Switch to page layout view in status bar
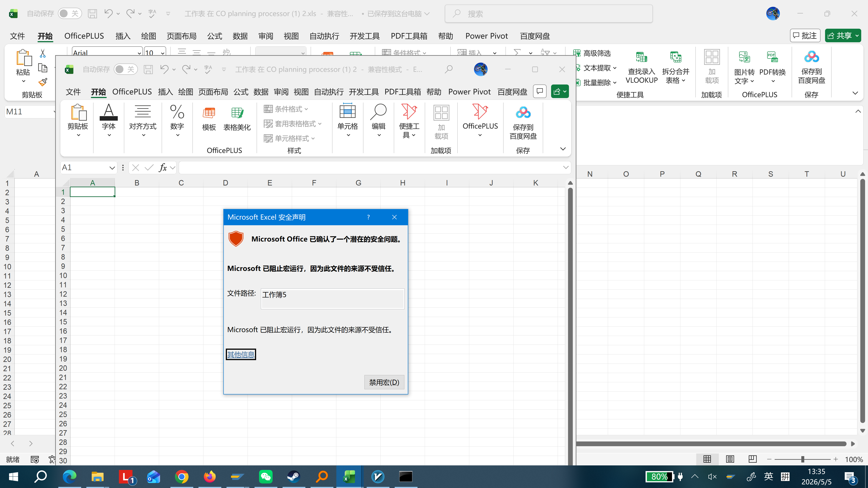 click(x=730, y=459)
